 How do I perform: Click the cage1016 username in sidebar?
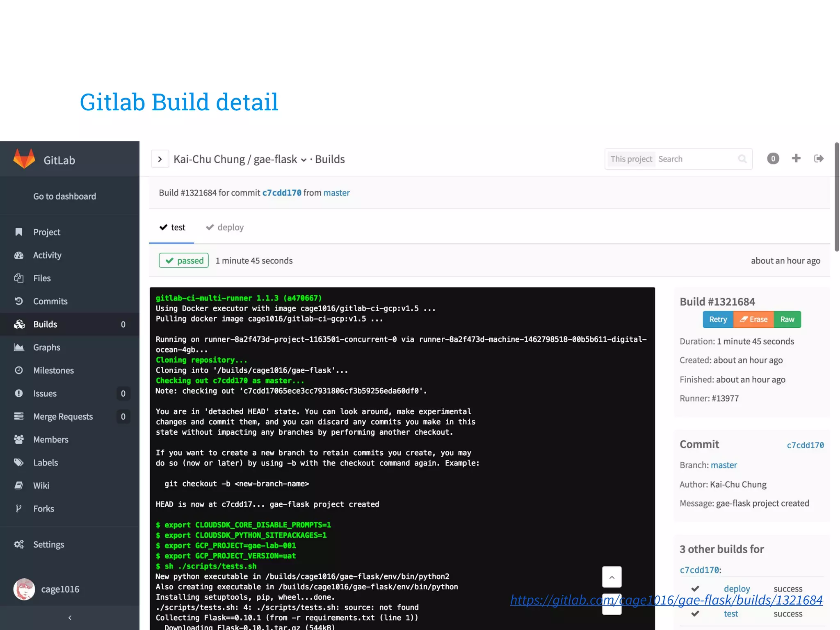[x=60, y=589]
